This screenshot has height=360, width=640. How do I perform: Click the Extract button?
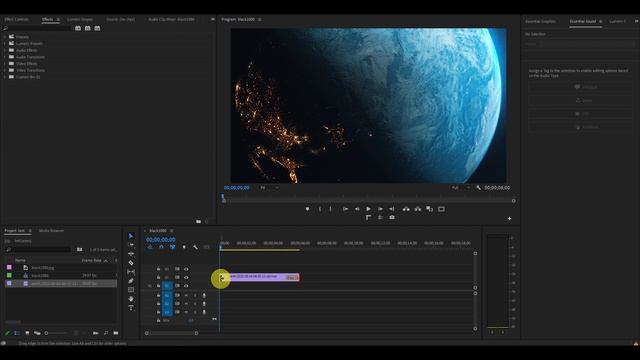coord(418,209)
